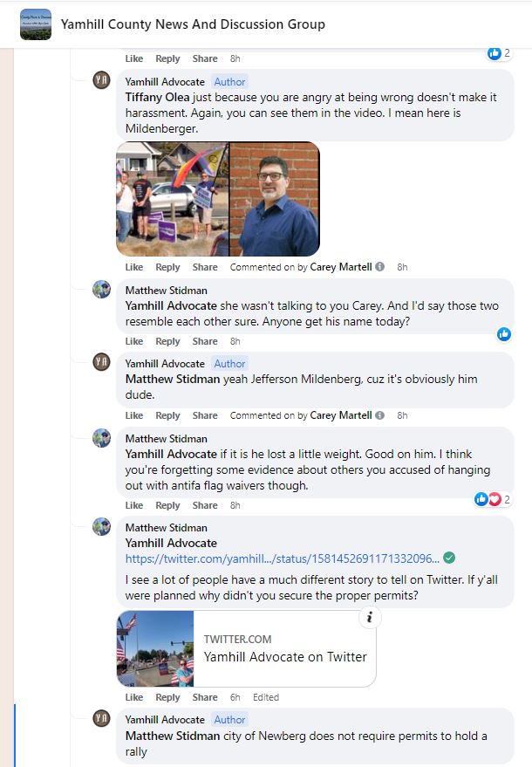The height and width of the screenshot is (767, 532).
Task: Click the green verified checkmark after Twitter URL
Action: click(x=449, y=558)
